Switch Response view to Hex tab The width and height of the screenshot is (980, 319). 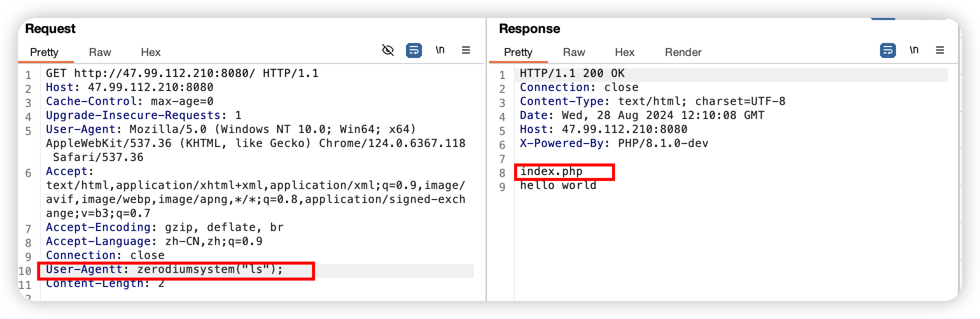(x=624, y=52)
